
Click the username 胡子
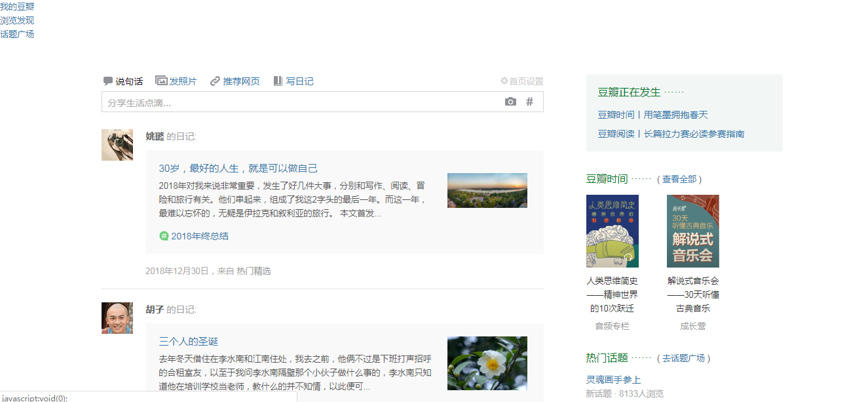[x=155, y=310]
